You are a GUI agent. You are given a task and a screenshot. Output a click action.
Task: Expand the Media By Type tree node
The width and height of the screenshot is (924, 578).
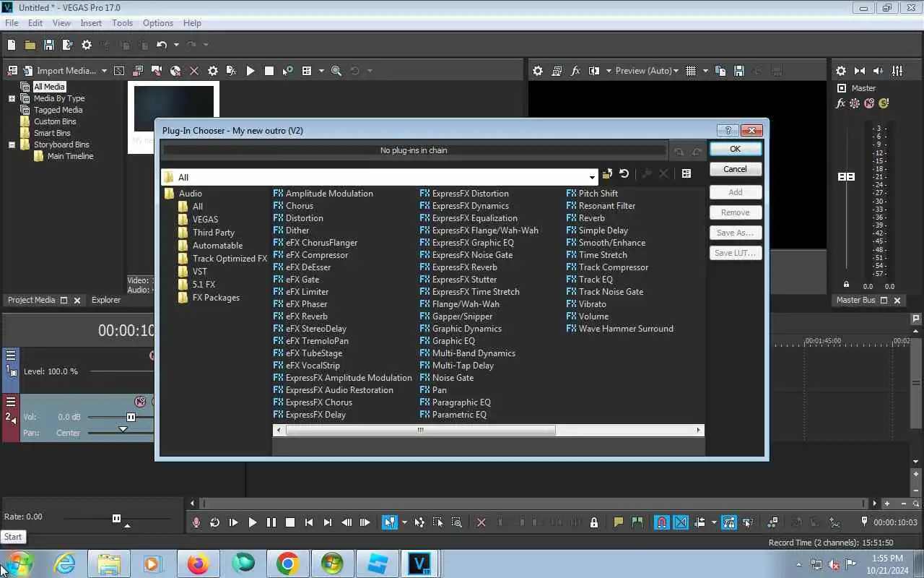pos(12,98)
